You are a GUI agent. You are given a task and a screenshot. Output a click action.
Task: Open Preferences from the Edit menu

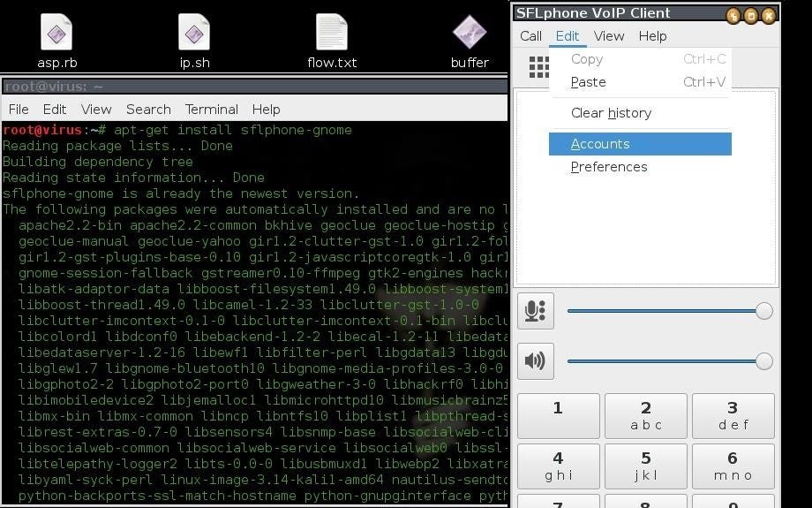pyautogui.click(x=640, y=167)
